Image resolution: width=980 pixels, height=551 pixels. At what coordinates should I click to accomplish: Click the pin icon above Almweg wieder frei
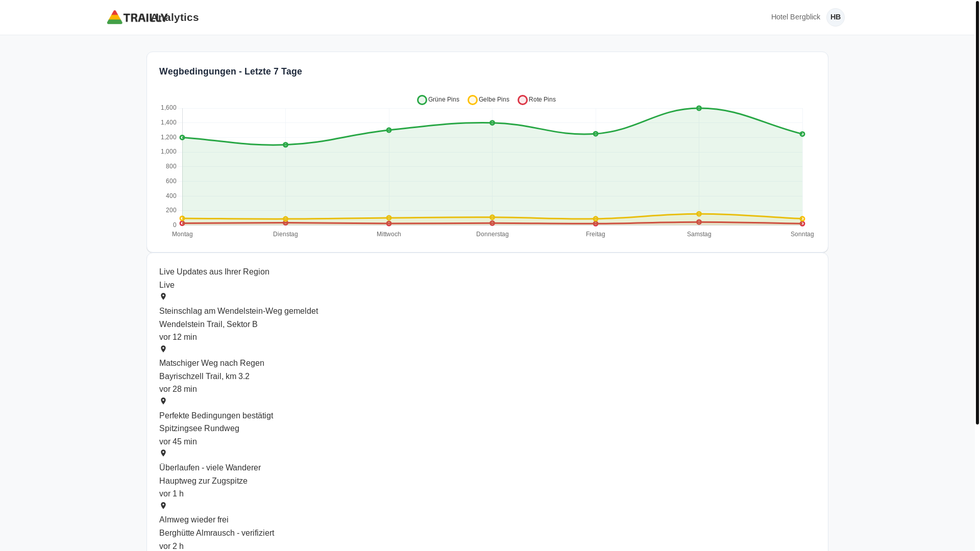click(163, 506)
